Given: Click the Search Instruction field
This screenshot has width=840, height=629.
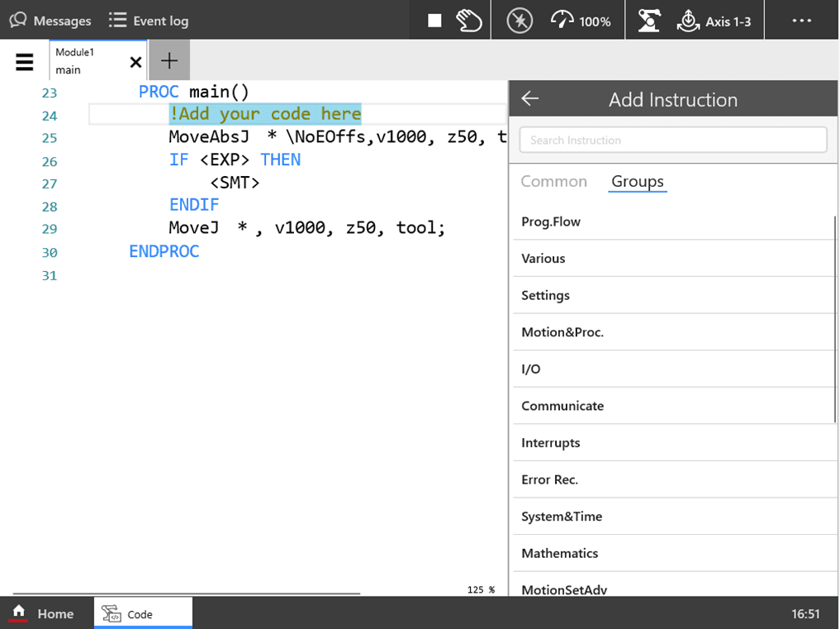Looking at the screenshot, I should [x=673, y=140].
